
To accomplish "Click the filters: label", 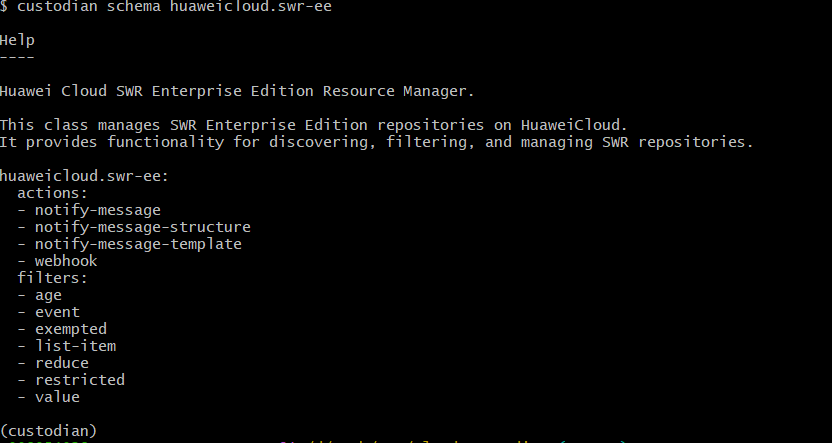I will (x=52, y=278).
